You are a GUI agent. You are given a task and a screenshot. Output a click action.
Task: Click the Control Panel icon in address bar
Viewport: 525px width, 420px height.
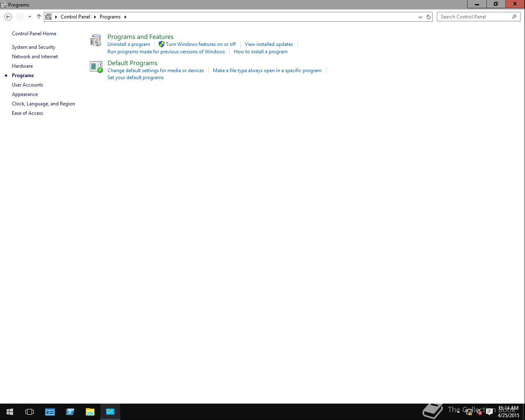click(x=49, y=17)
